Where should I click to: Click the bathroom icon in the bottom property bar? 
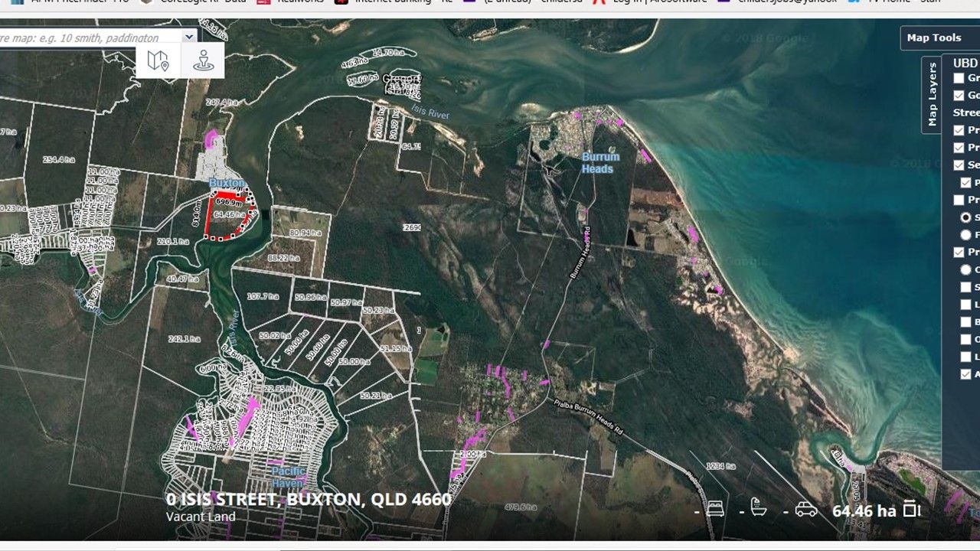pos(759,507)
